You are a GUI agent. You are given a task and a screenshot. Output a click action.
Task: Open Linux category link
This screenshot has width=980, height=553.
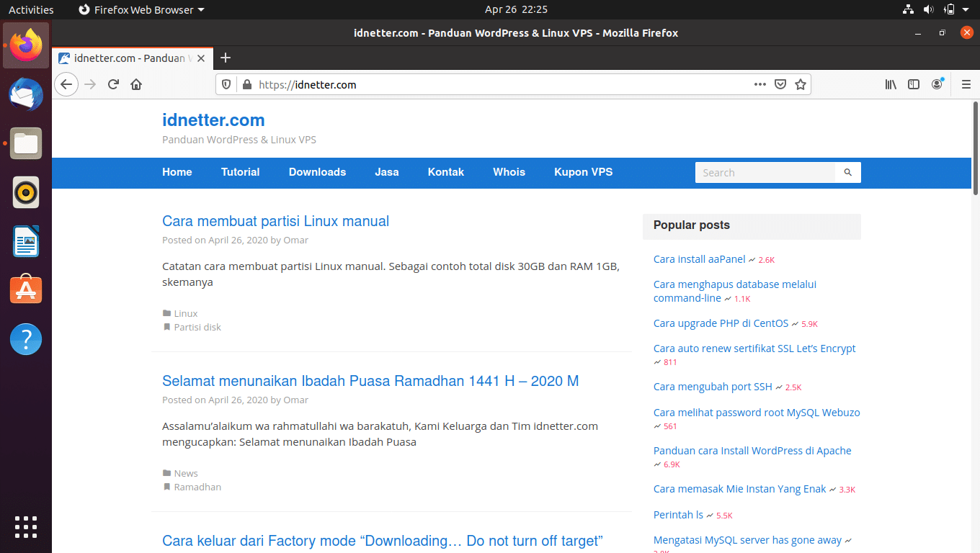[186, 313]
